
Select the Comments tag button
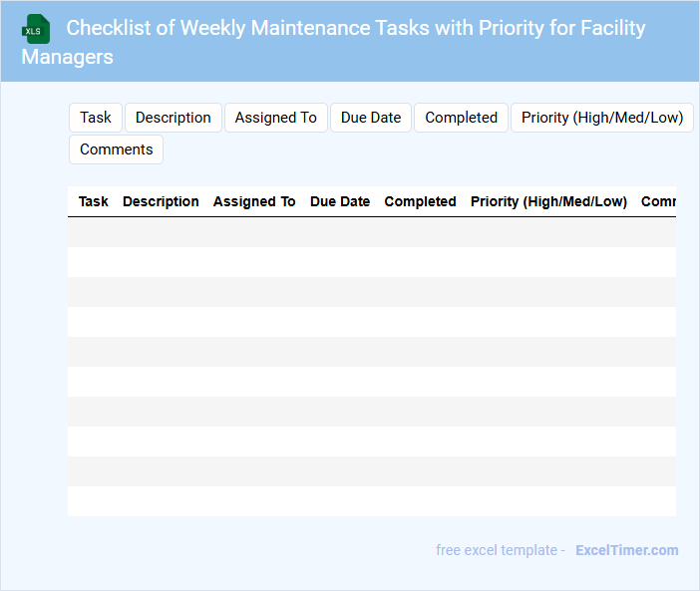[116, 149]
